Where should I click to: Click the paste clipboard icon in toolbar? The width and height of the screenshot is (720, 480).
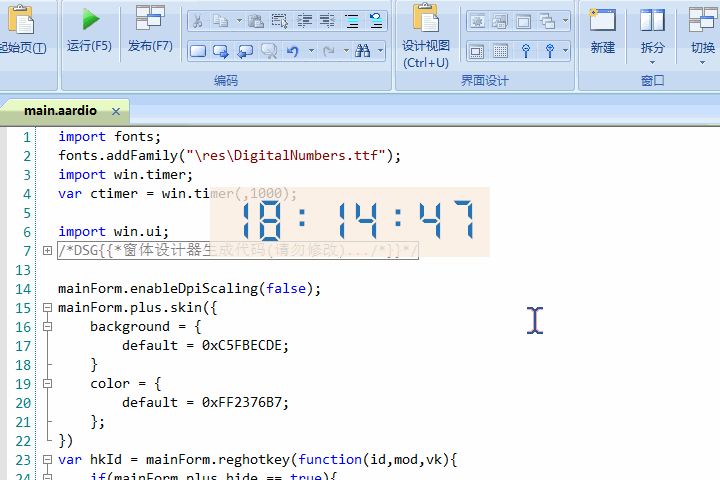[256, 20]
